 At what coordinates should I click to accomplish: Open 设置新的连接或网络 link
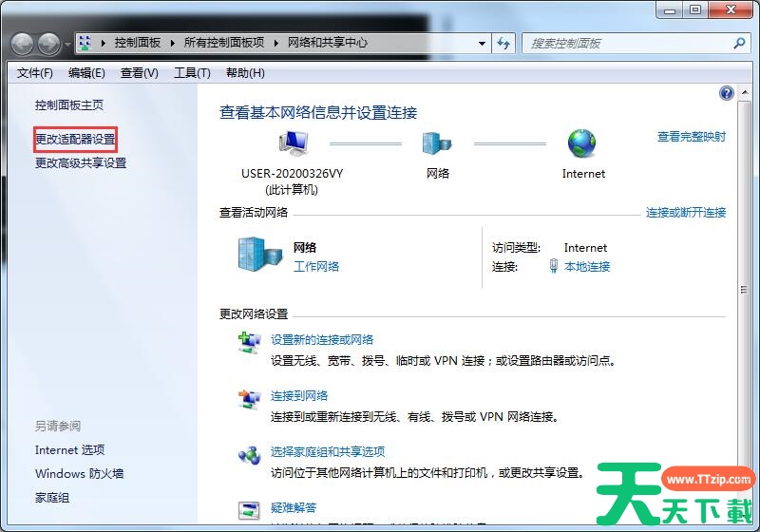pyautogui.click(x=322, y=340)
